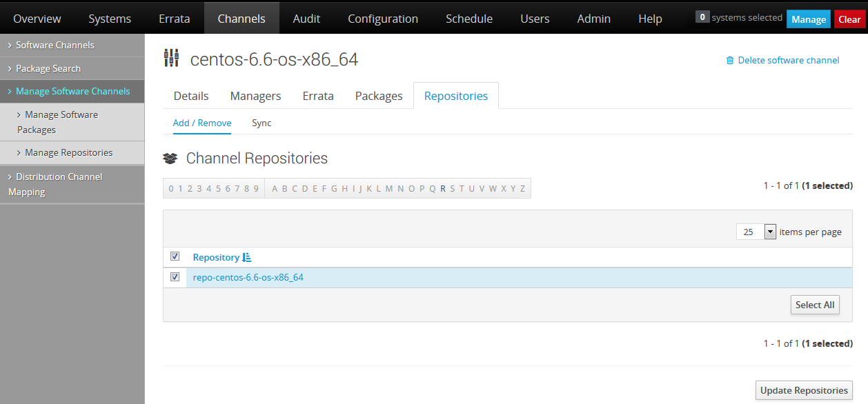Click the centos-6.6-os-x86_64 page title
The width and height of the screenshot is (868, 404).
274,59
